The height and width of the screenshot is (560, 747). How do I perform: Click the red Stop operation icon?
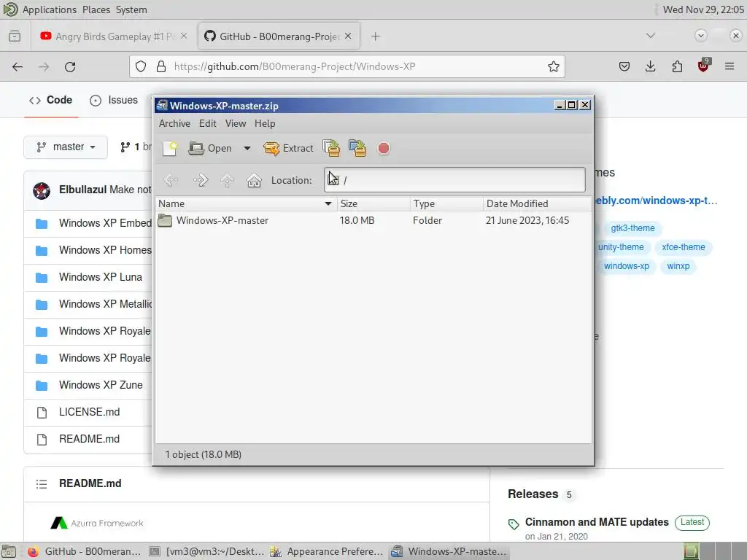tap(384, 149)
